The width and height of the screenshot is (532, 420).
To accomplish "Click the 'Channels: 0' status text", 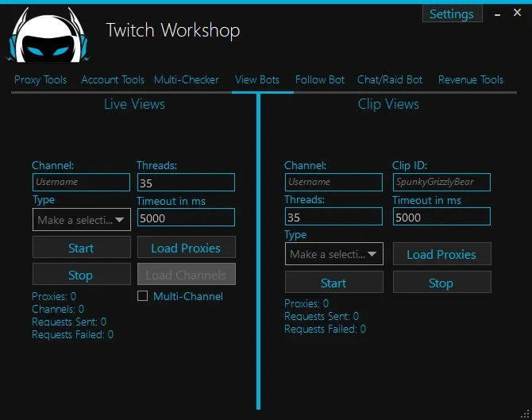I will click(x=58, y=309).
